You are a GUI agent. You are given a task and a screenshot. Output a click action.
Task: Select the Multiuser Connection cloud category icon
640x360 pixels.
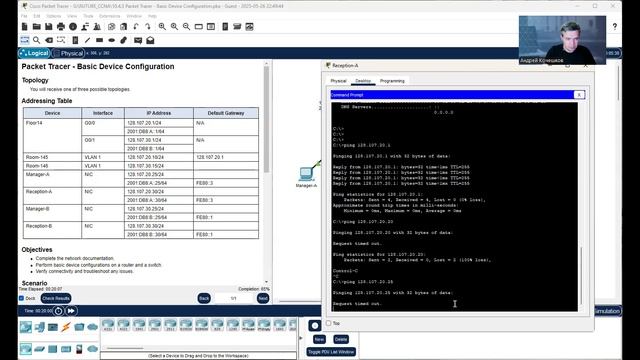(93, 327)
